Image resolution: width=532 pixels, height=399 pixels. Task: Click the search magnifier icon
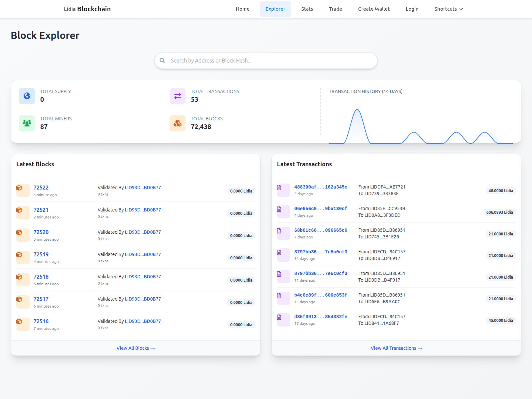click(162, 61)
